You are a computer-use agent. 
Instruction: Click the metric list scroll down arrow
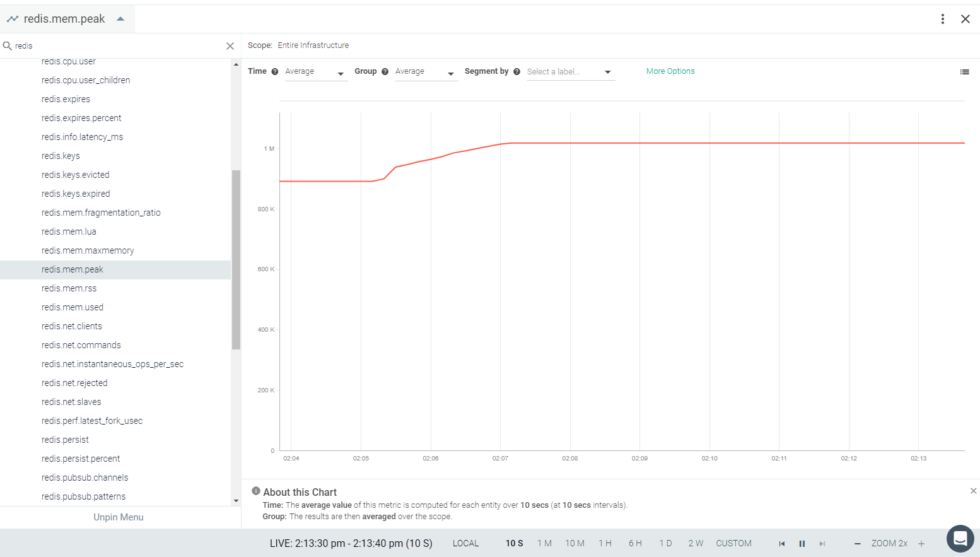[236, 501]
